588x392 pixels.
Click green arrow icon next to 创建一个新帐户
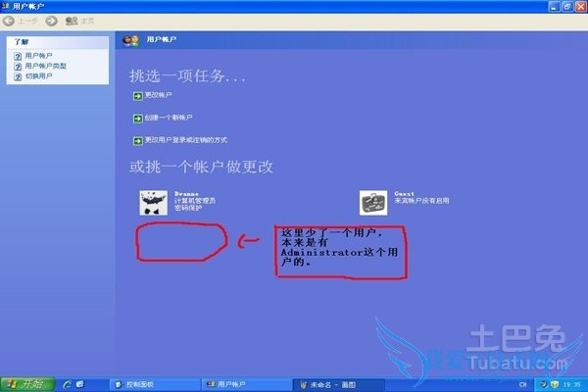[137, 119]
